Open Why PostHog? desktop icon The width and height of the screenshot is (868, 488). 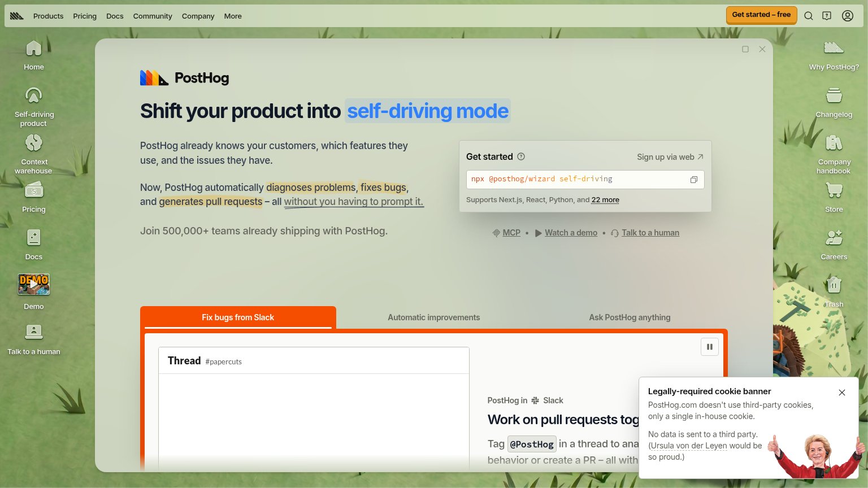[834, 55]
